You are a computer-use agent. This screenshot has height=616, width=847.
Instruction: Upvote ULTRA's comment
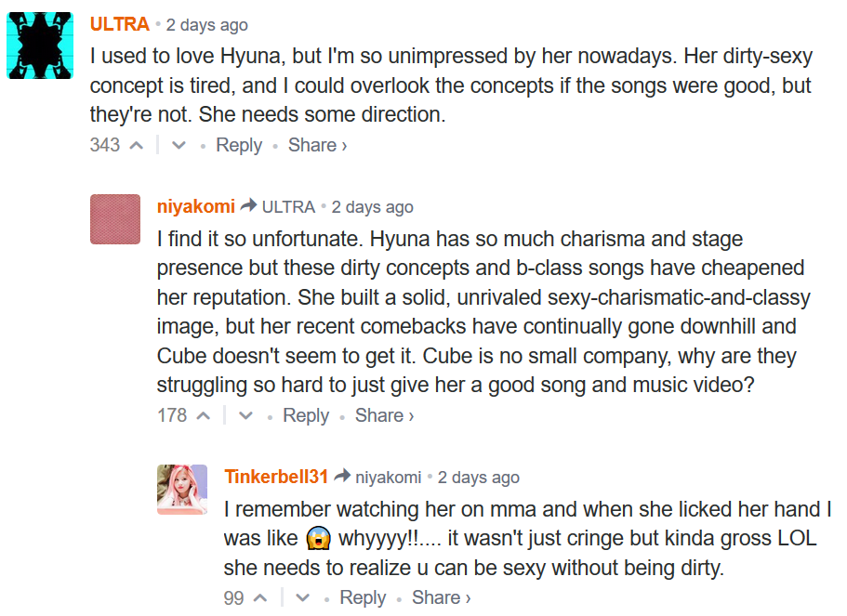click(137, 146)
